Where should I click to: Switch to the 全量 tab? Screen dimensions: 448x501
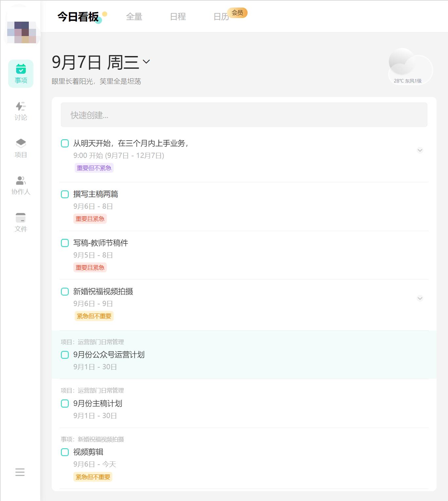pyautogui.click(x=134, y=17)
